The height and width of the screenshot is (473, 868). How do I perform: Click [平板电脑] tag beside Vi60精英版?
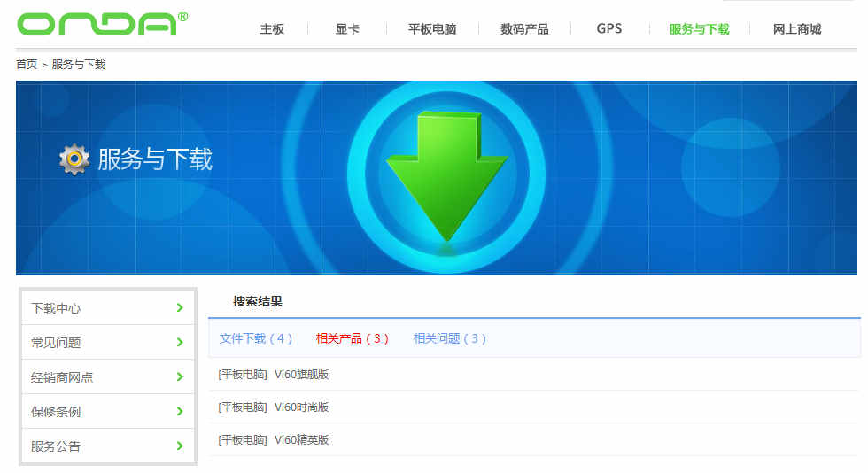pyautogui.click(x=243, y=439)
